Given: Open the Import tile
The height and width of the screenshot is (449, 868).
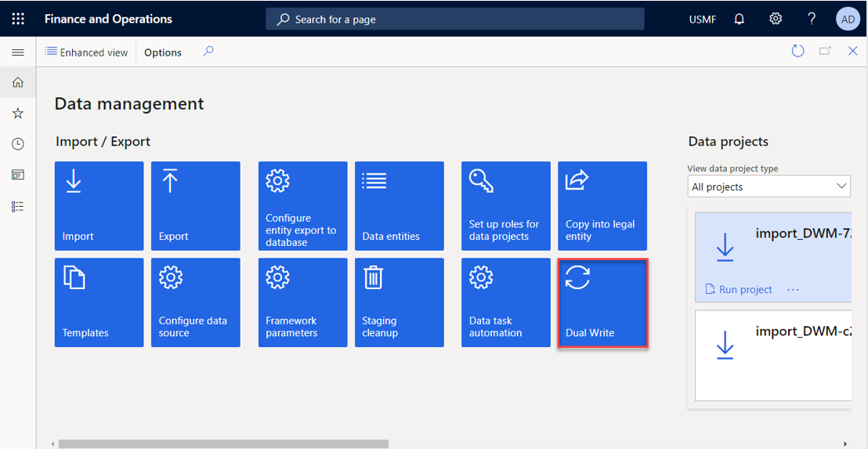Looking at the screenshot, I should (99, 206).
